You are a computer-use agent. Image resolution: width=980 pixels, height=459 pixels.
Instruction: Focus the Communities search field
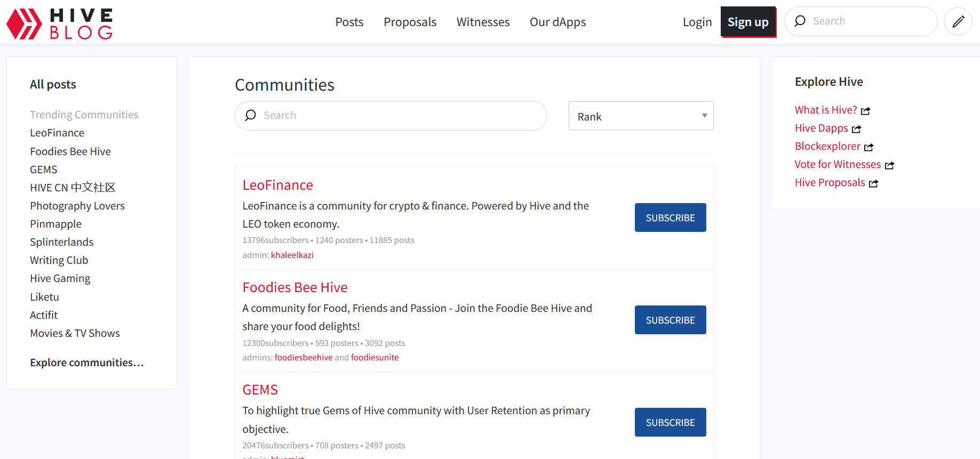click(391, 116)
